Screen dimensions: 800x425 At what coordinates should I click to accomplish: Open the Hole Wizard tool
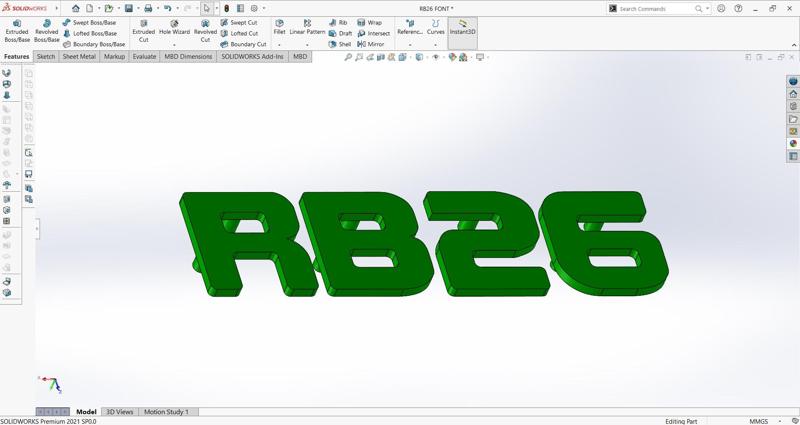[174, 28]
